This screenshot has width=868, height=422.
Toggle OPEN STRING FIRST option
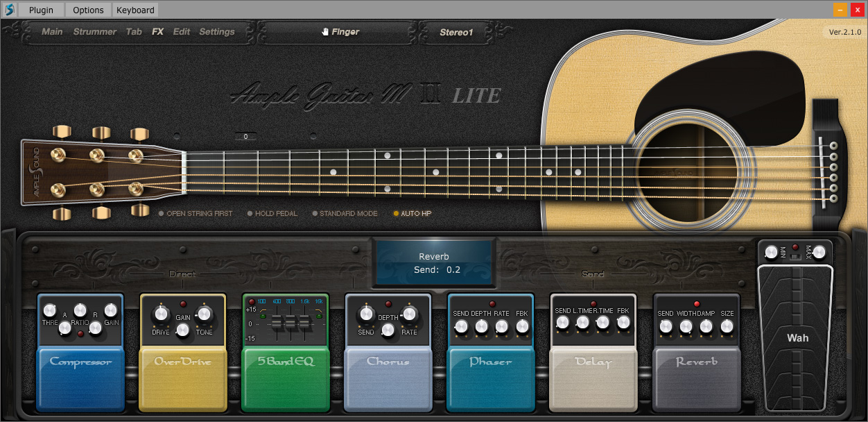pos(196,214)
